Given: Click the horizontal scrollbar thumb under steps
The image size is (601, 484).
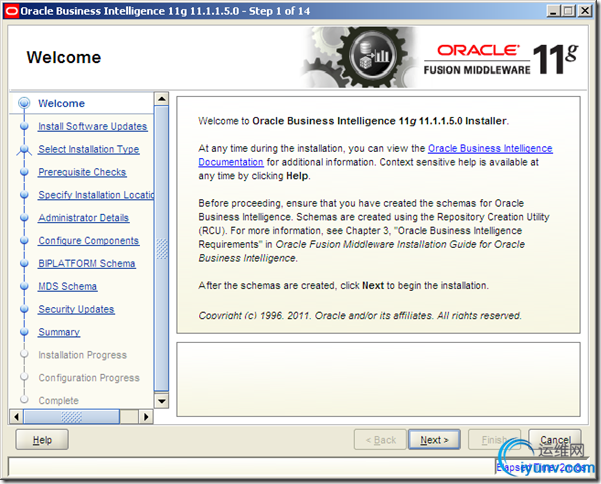Looking at the screenshot, I should [71, 417].
